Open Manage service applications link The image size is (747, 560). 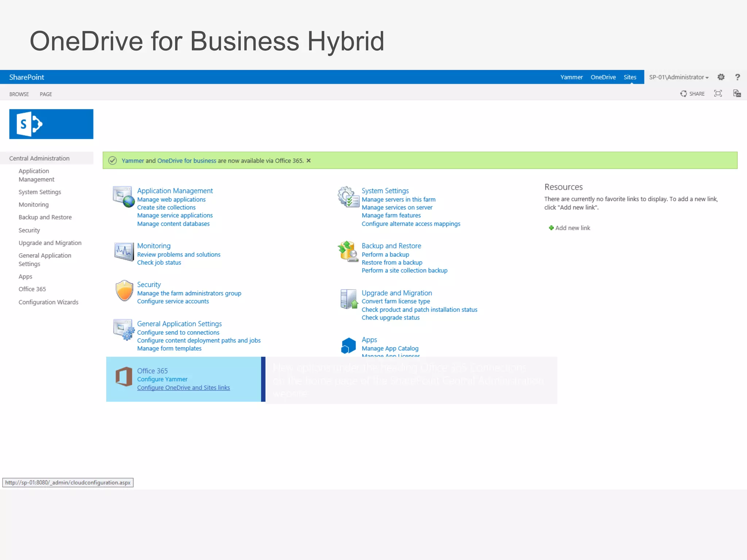[175, 215]
